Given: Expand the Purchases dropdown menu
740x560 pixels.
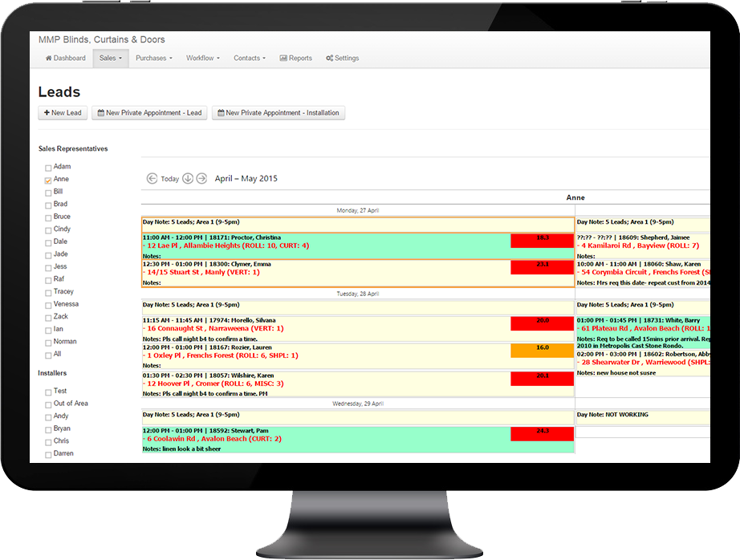Looking at the screenshot, I should coord(153,59).
